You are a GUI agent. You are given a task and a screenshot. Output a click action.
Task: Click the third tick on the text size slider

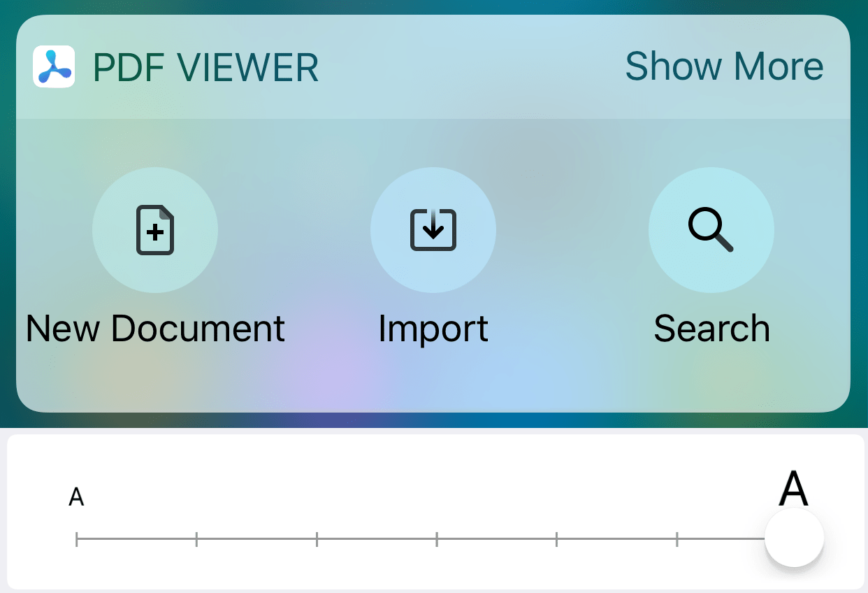317,538
